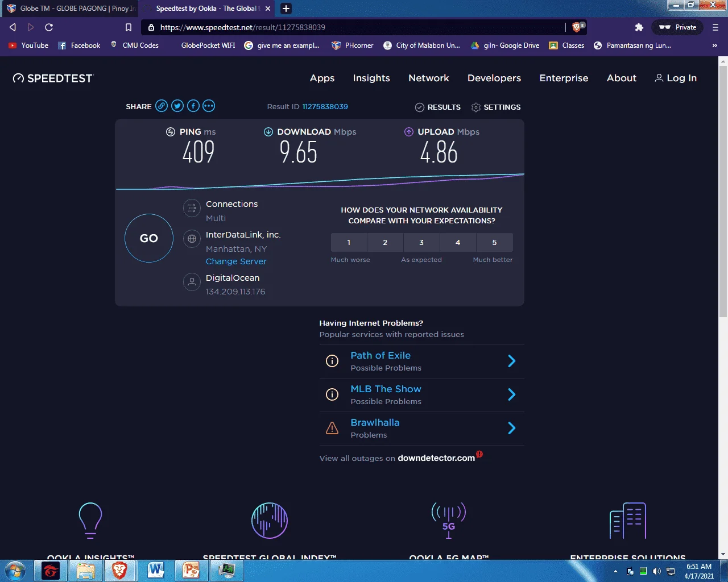Rate network availability as 5
Viewport: 728px width, 582px height.
click(x=494, y=242)
